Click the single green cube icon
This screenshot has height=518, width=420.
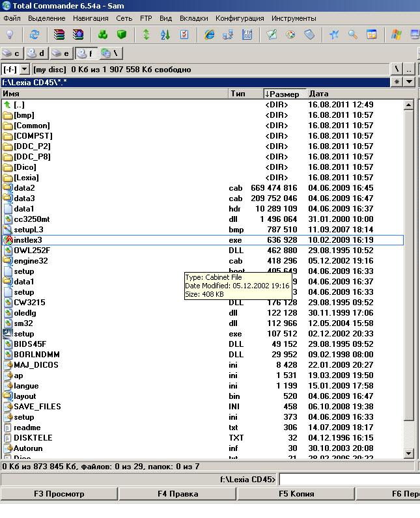tap(122, 34)
